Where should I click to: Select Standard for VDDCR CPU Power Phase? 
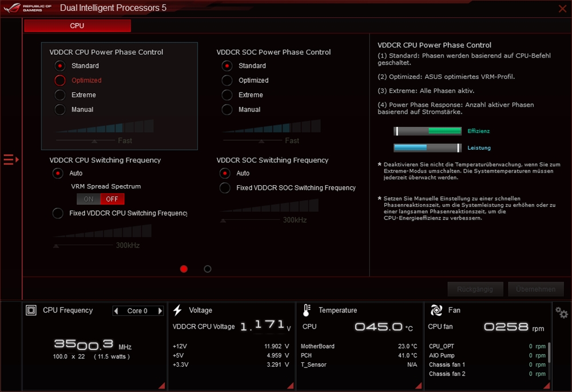(x=60, y=66)
